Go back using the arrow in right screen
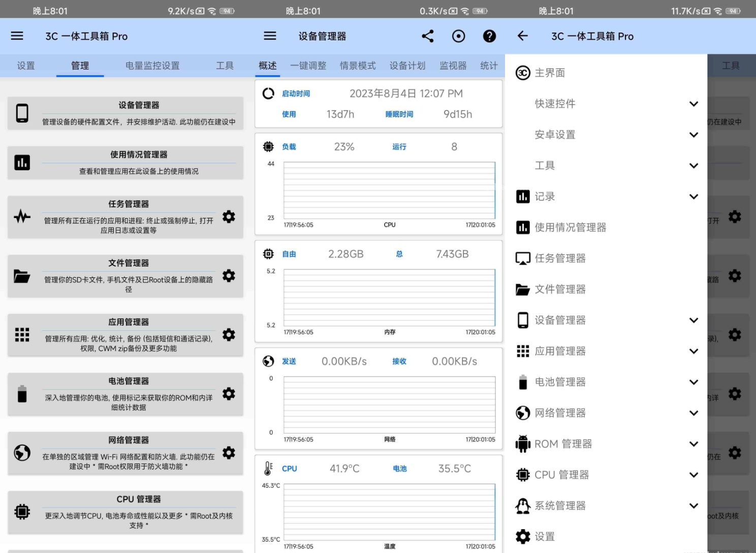Image resolution: width=756 pixels, height=553 pixels. point(523,36)
